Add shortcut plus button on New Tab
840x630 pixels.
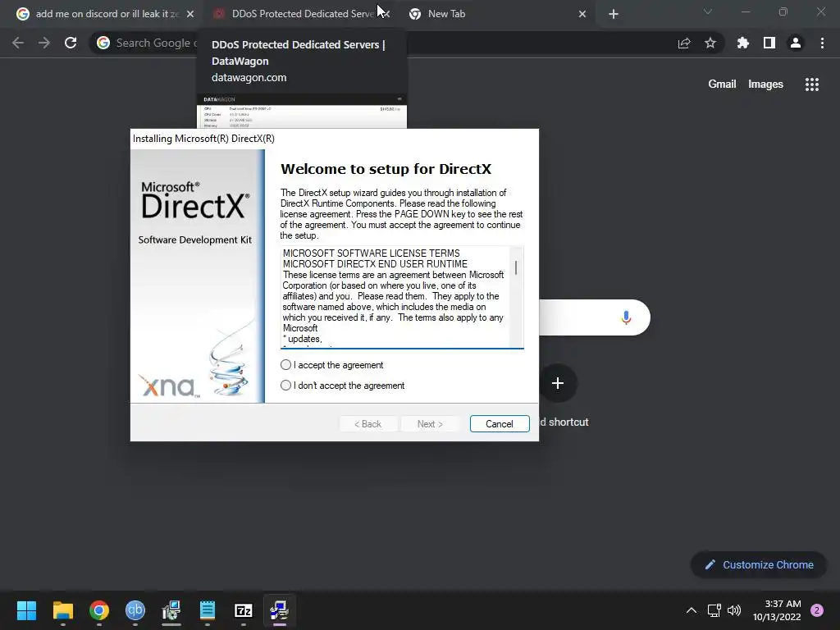click(x=558, y=383)
